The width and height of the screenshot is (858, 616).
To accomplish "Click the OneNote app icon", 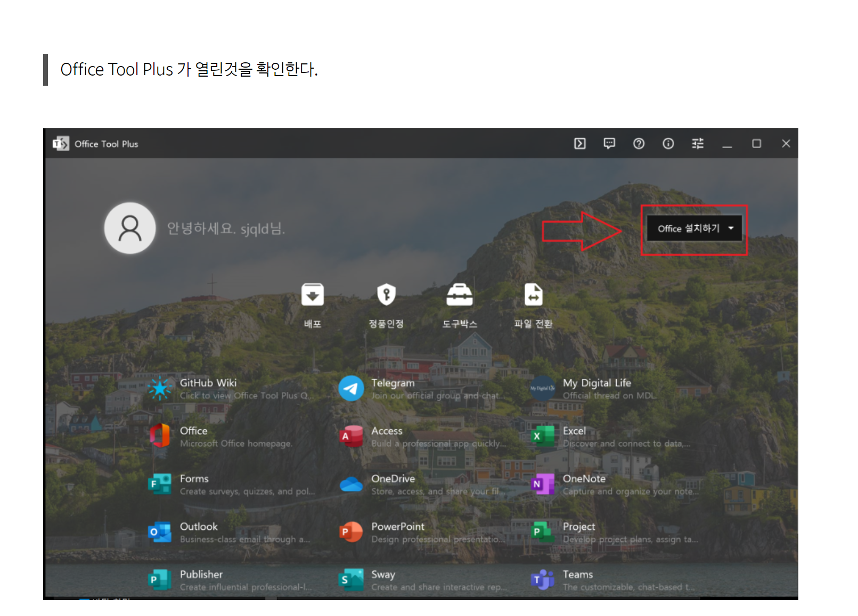I will tap(543, 484).
